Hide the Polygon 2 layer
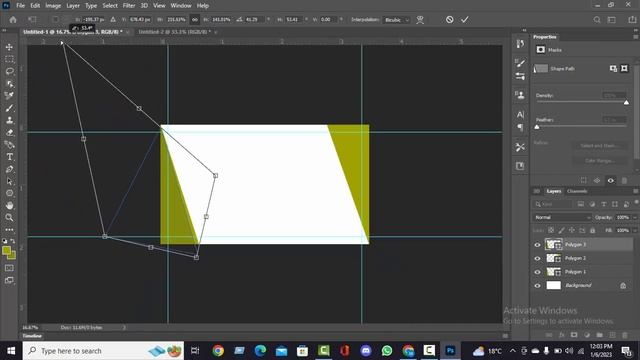The width and height of the screenshot is (640, 360). 537,258
